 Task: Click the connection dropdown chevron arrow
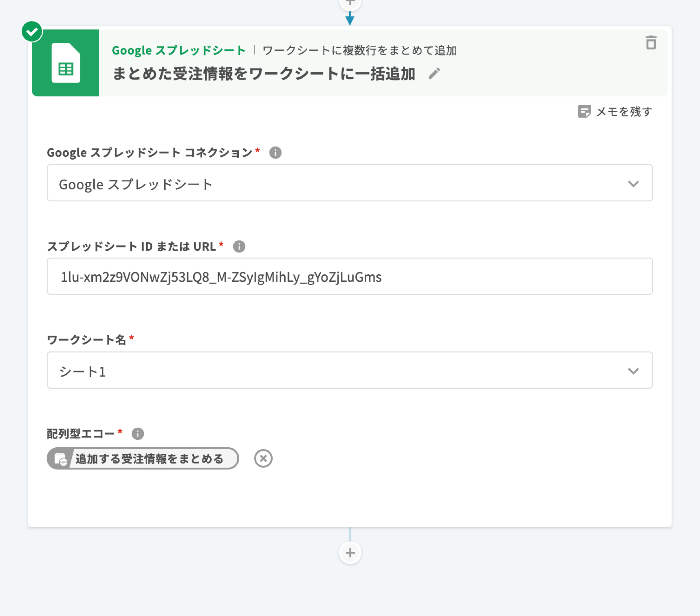[x=633, y=184]
